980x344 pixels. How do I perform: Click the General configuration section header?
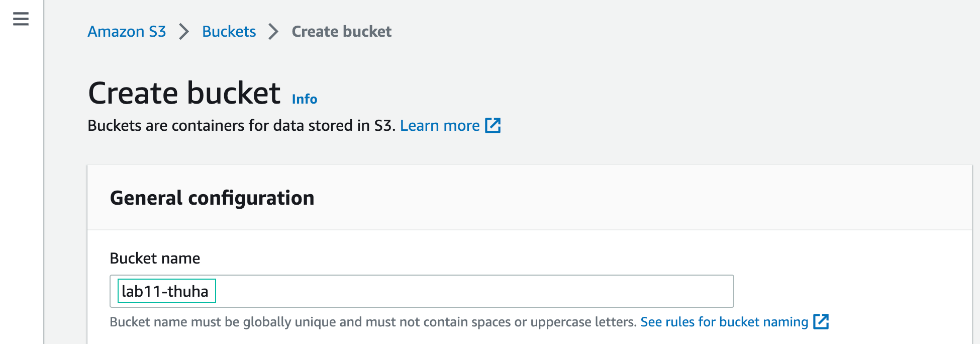212,198
